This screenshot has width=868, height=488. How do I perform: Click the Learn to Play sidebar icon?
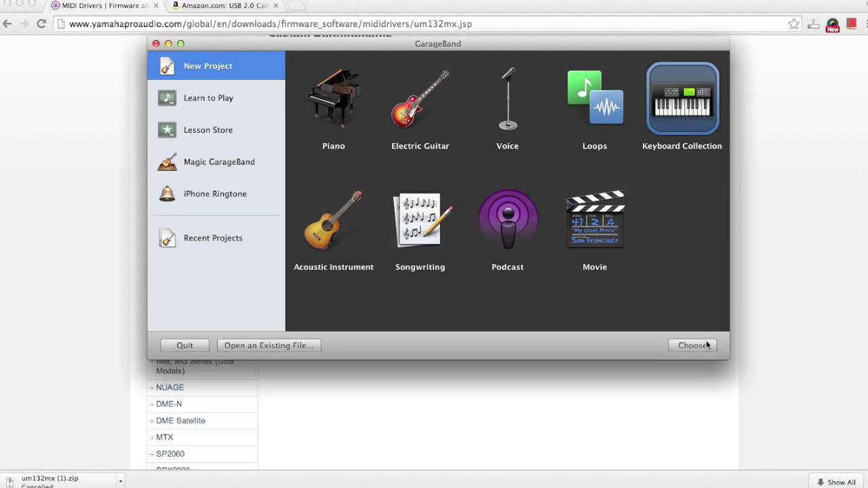167,98
